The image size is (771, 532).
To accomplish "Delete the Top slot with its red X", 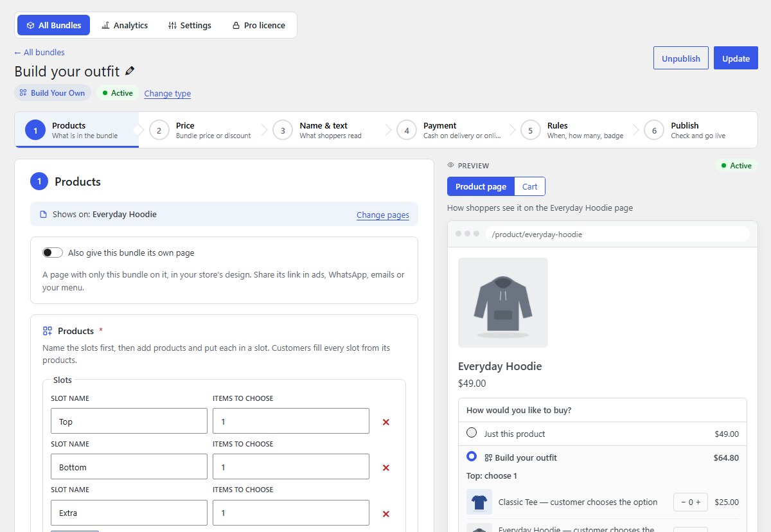I will 386,422.
